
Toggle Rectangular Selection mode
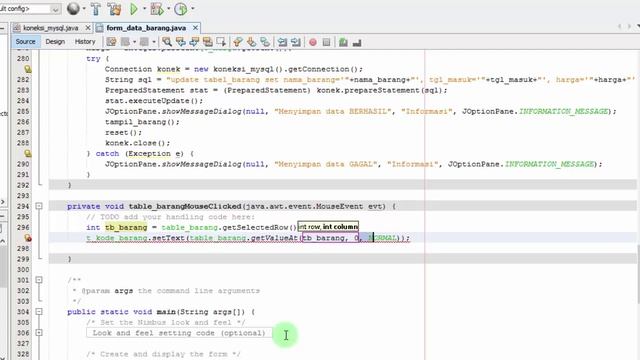point(221,42)
